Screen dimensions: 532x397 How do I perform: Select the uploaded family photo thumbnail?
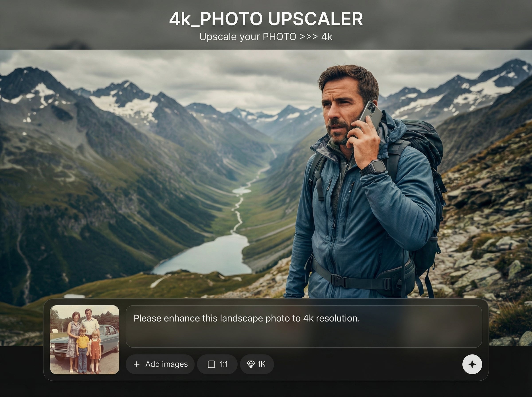coord(85,340)
